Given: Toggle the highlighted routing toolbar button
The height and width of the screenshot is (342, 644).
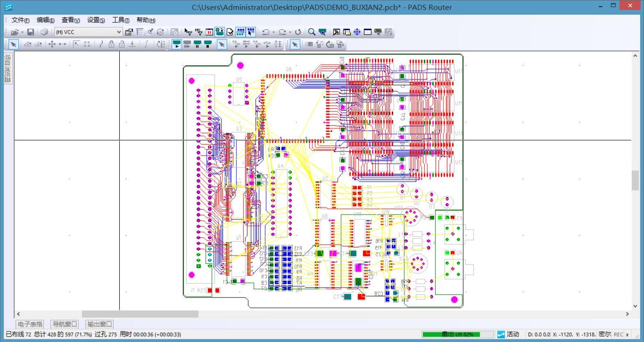Looking at the screenshot, I should pyautogui.click(x=220, y=32).
